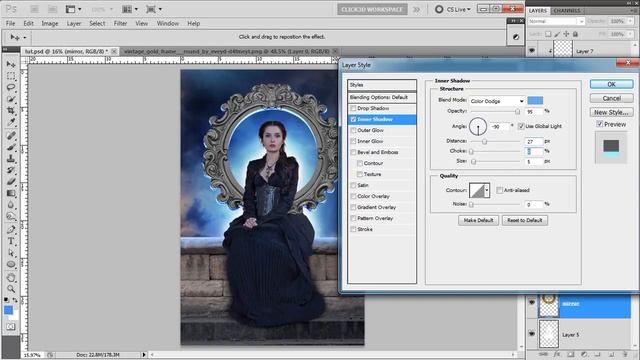Viewport: 640px width, 360px height.
Task: Open the Window menu
Action: point(168,23)
